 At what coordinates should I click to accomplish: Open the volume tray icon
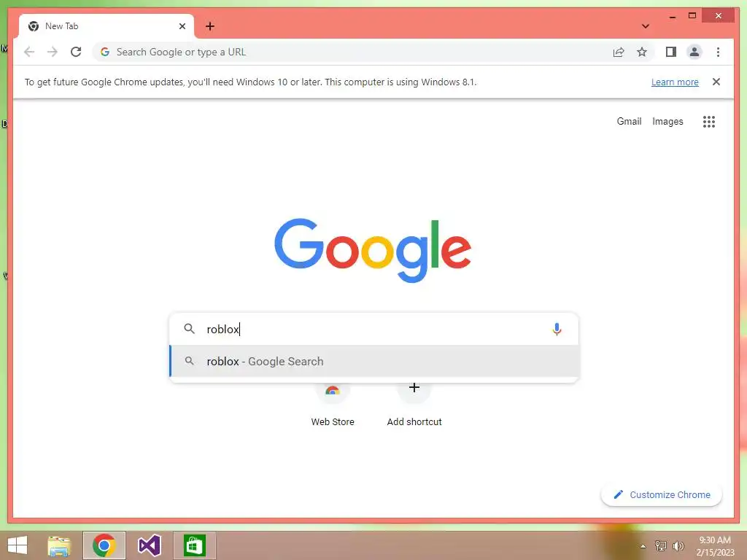coord(678,546)
